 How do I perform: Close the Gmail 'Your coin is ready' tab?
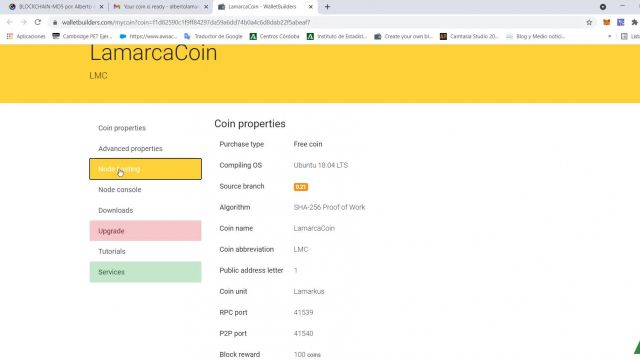pos(206,7)
